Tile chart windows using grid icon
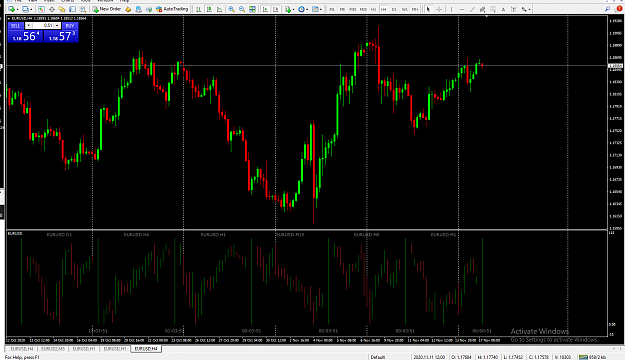This screenshot has width=625, height=360. point(252,9)
